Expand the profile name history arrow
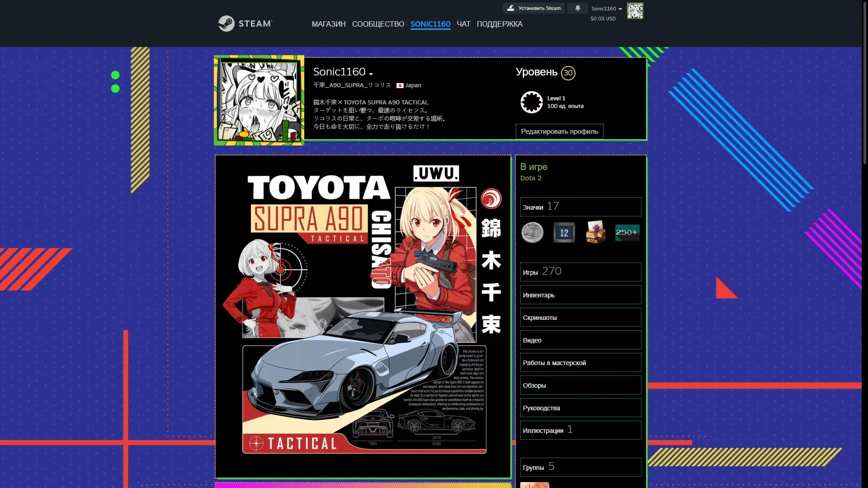The height and width of the screenshot is (488, 868). point(371,74)
